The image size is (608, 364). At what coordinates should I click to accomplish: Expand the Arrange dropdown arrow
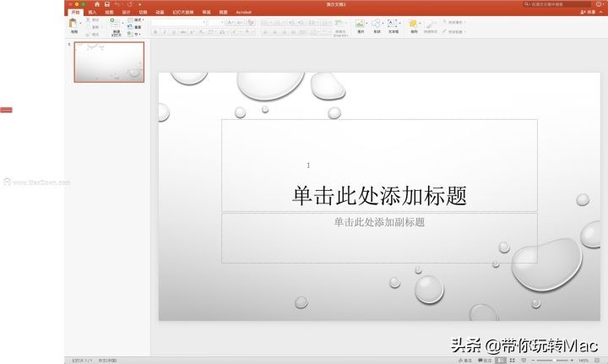[x=420, y=24]
